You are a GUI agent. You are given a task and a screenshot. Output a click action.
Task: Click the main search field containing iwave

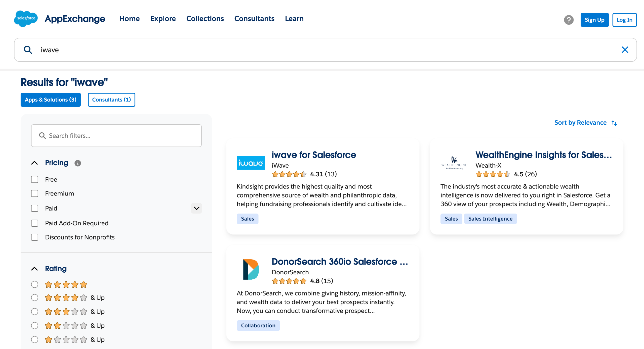[x=325, y=50]
